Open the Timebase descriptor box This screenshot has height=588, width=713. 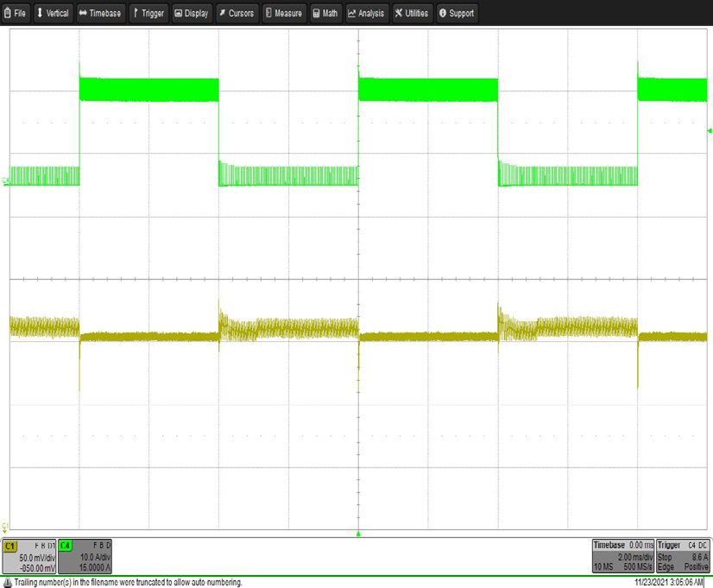622,557
